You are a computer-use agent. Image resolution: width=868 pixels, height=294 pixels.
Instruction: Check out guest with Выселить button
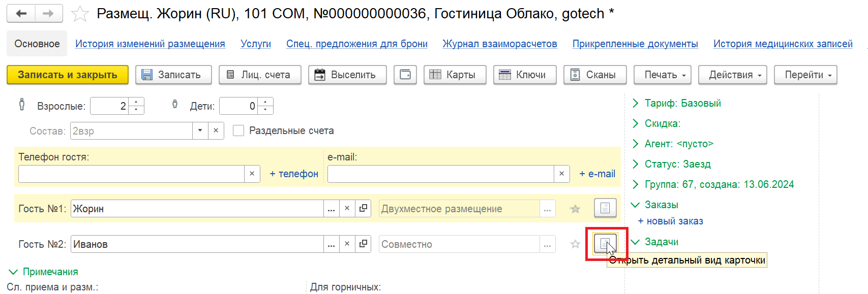coord(347,75)
